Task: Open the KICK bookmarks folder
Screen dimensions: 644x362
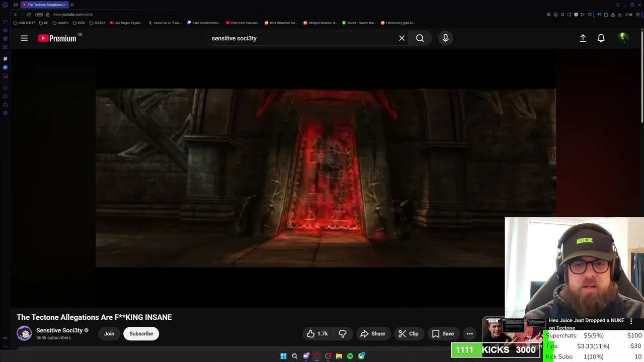Action: pos(79,23)
